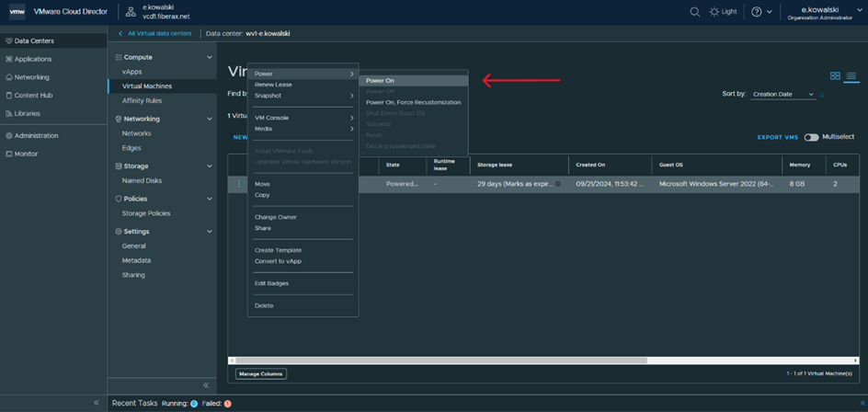868x412 pixels.
Task: Open Named Disks in Storage section
Action: (x=142, y=180)
